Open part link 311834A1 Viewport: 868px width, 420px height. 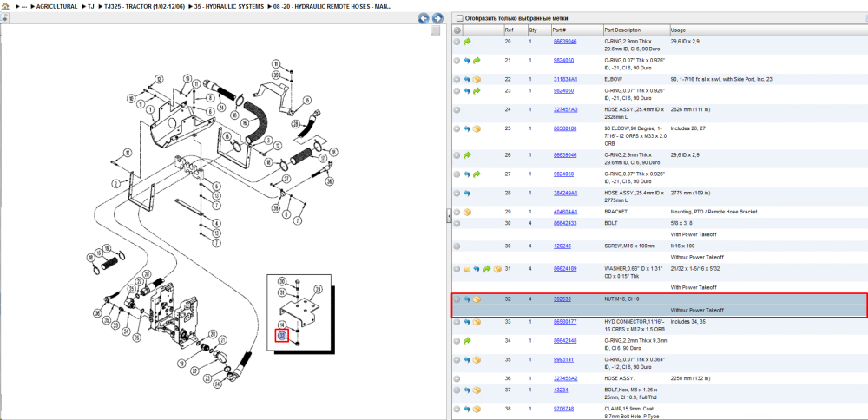[566, 79]
